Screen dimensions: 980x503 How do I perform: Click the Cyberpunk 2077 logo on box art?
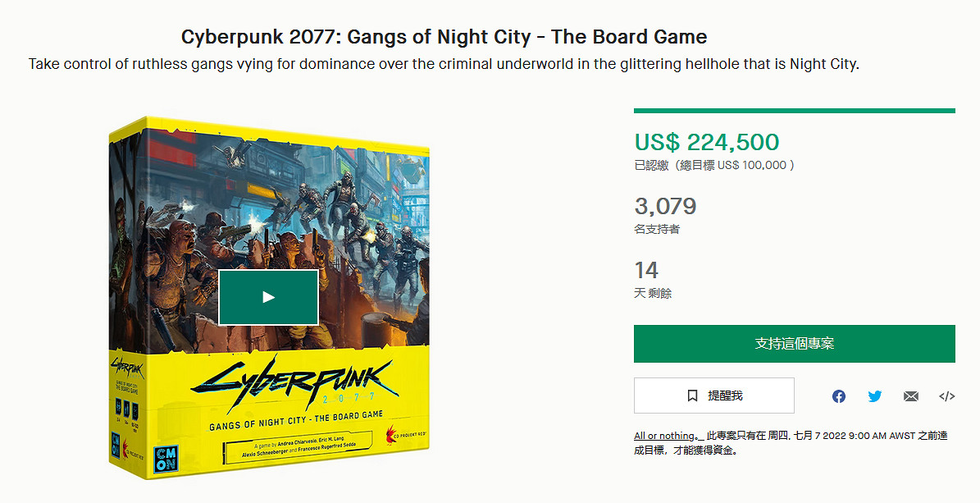pyautogui.click(x=295, y=382)
